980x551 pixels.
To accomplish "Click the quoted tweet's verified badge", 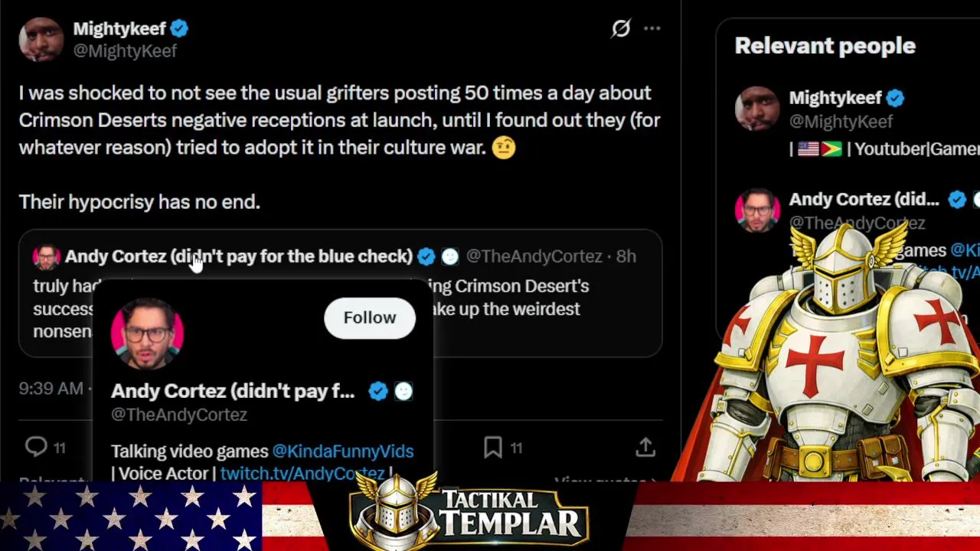I will click(426, 256).
